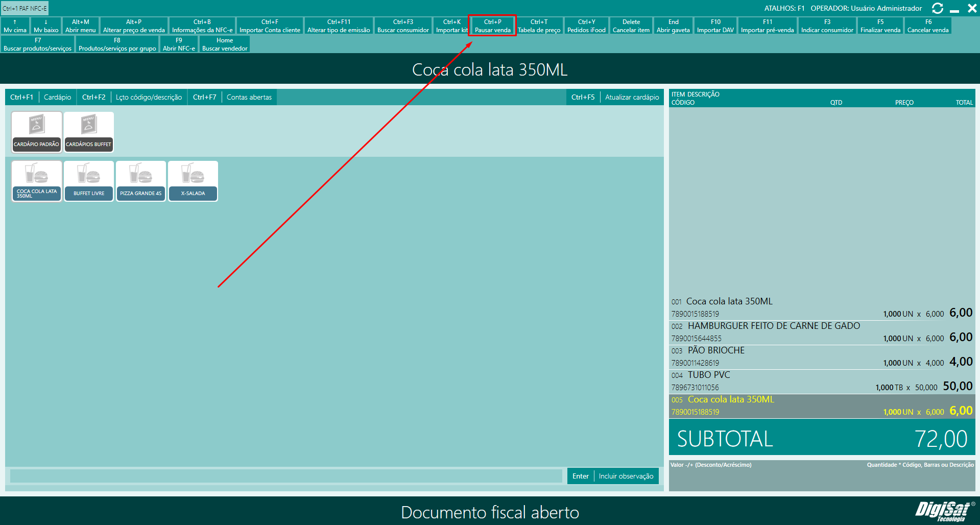The width and height of the screenshot is (980, 525).
Task: Switch to the Contas abertas tab
Action: click(249, 97)
